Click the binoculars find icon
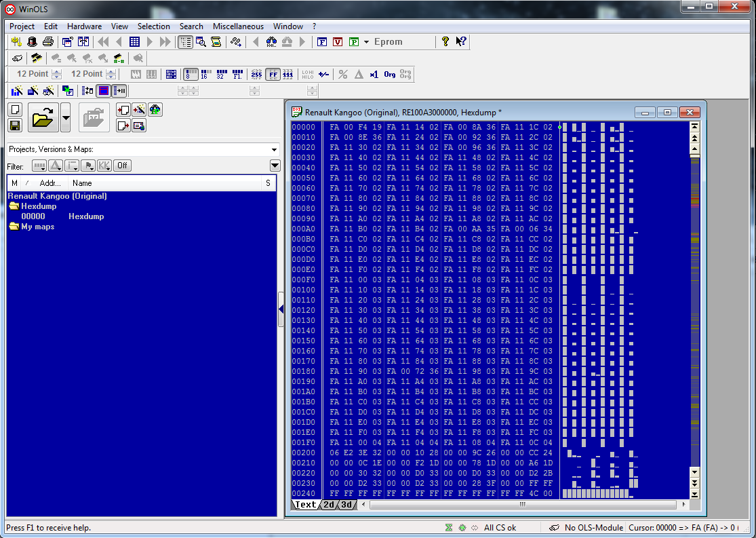This screenshot has width=756, height=538. point(271,42)
